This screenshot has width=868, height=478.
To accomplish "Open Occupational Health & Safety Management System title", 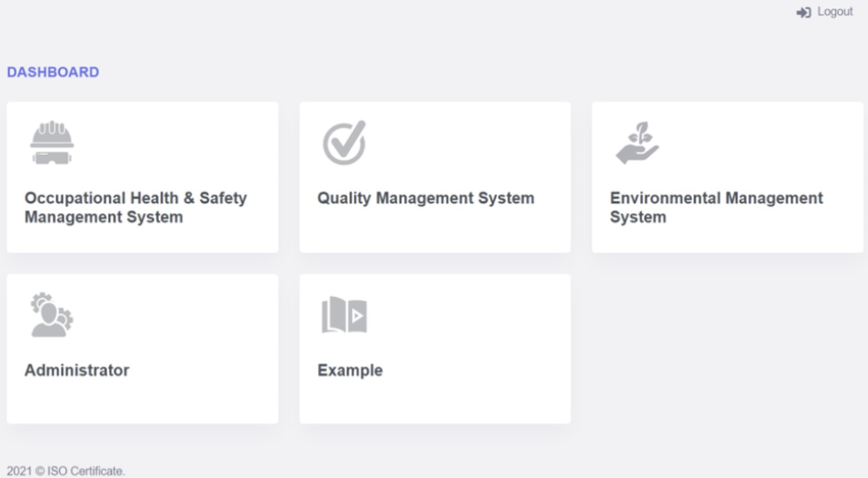I will tap(135, 207).
